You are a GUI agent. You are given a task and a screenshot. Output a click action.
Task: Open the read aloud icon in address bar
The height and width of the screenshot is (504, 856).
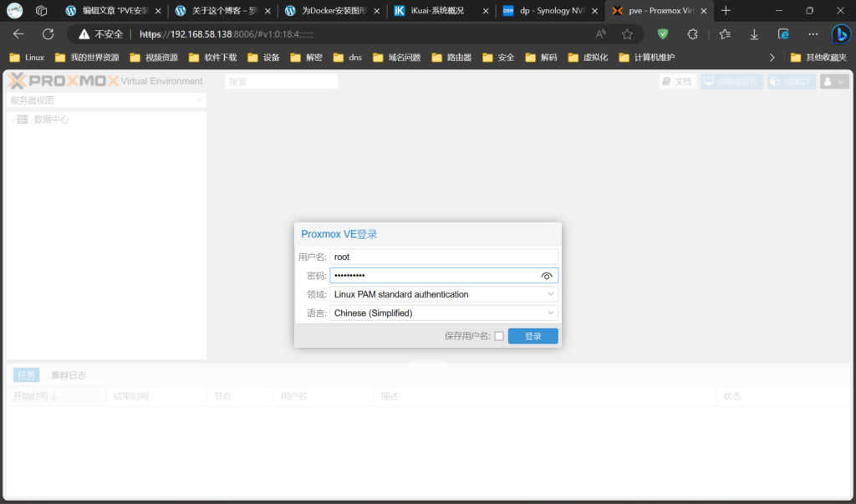point(600,34)
